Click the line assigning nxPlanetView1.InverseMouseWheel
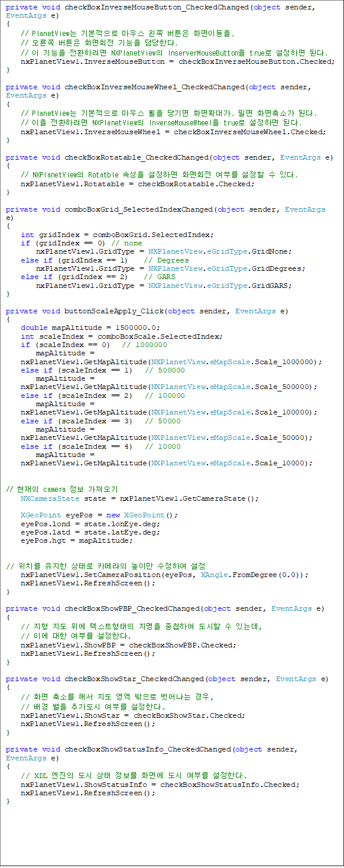Image resolution: width=344 pixels, height=868 pixels. pos(173,132)
